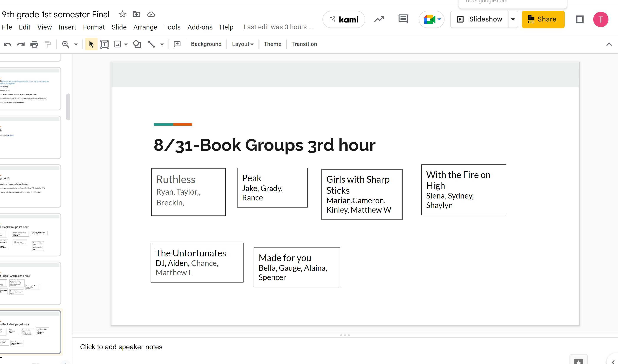618x364 pixels.
Task: Select the Book Groups 2nd hour slide thumbnail
Action: click(x=30, y=283)
